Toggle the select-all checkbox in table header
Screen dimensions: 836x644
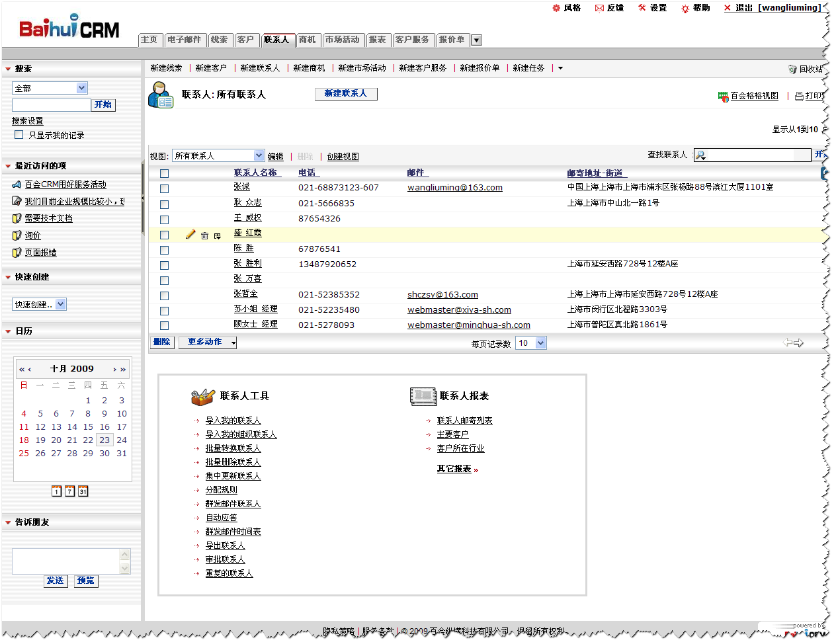click(164, 173)
